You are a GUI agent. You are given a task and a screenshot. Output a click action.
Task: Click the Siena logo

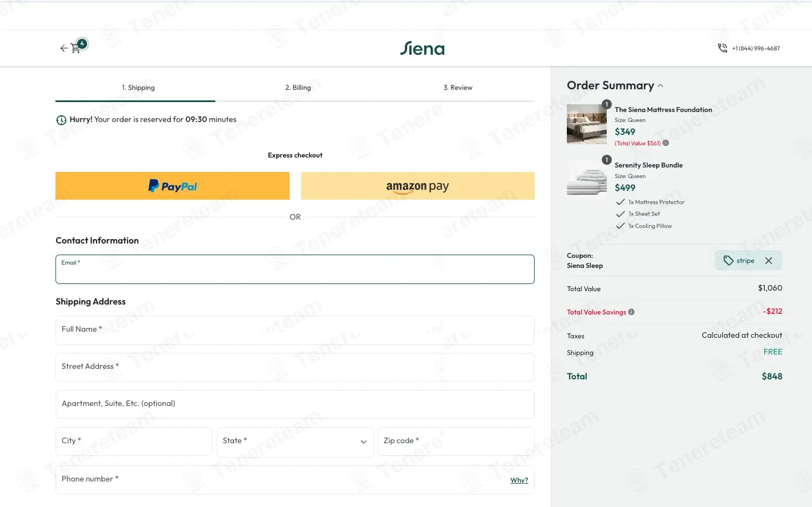(x=422, y=48)
